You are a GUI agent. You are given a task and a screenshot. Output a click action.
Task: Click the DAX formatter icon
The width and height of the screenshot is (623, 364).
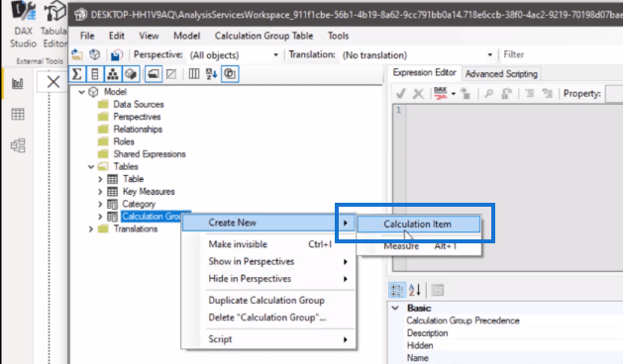point(440,94)
